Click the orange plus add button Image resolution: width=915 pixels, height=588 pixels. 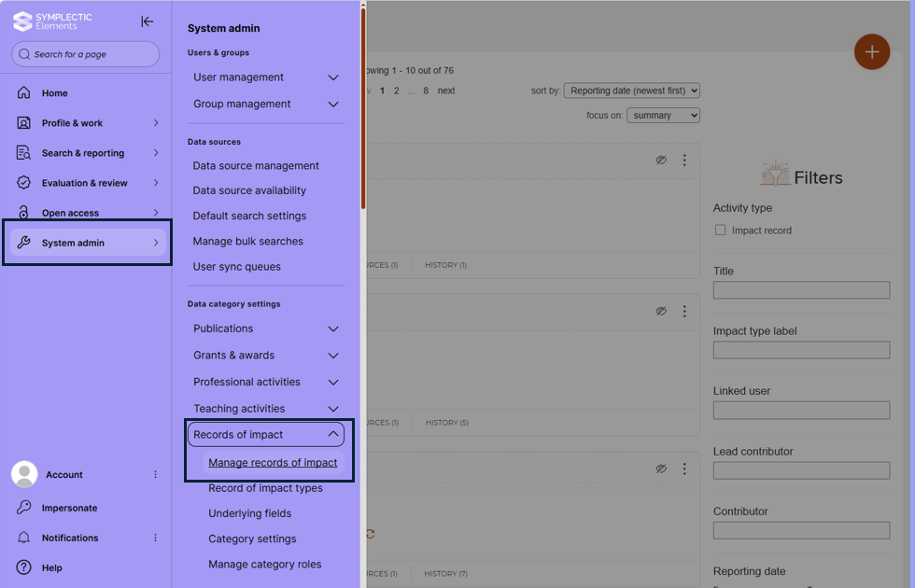tap(872, 52)
